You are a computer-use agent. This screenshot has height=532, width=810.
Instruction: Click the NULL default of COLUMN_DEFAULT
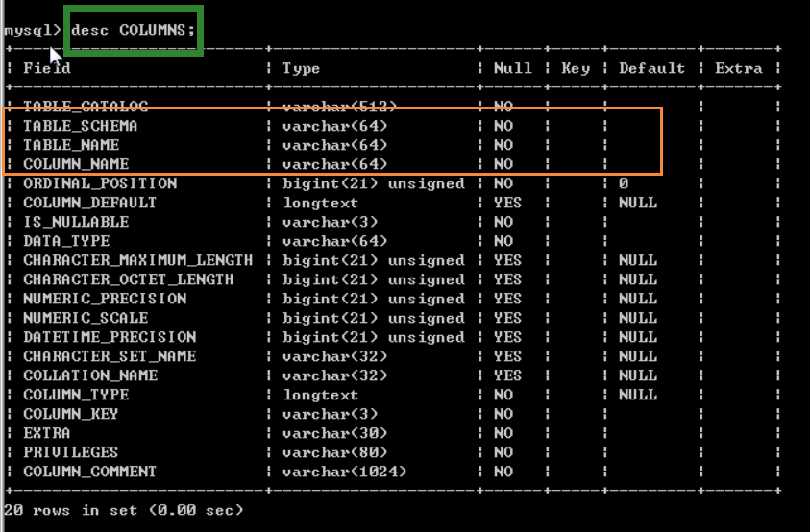638,203
